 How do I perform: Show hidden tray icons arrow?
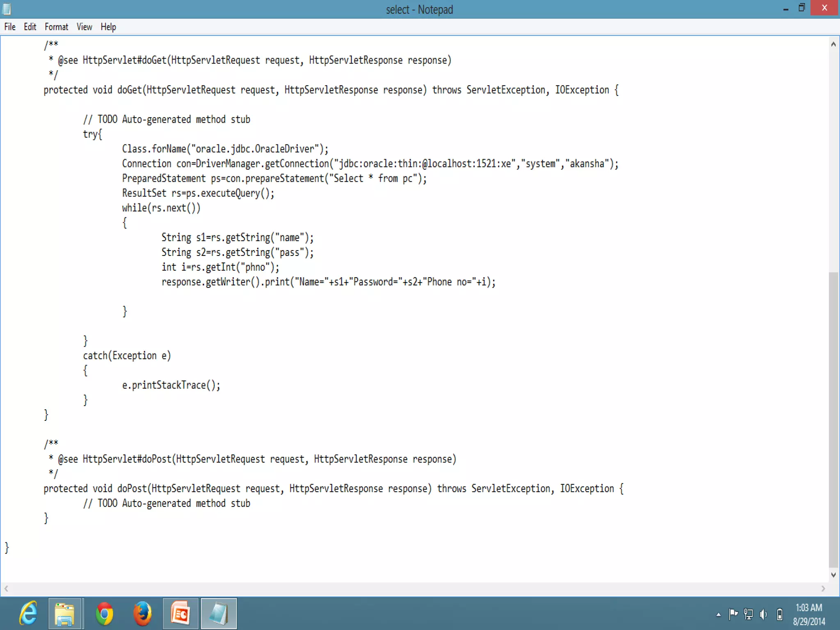click(718, 614)
